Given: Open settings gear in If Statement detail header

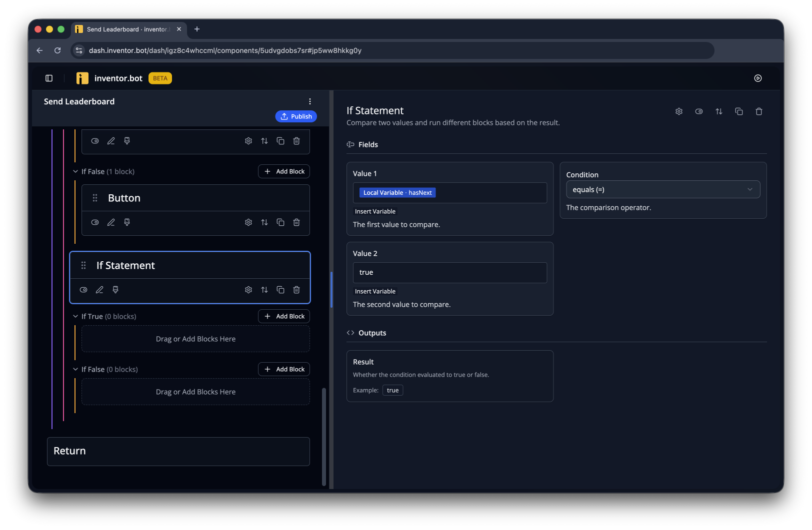Looking at the screenshot, I should [679, 111].
